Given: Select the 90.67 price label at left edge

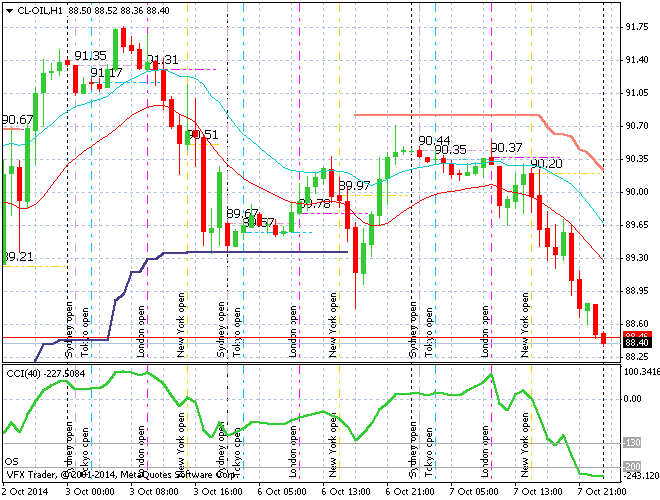Looking at the screenshot, I should pos(17,120).
